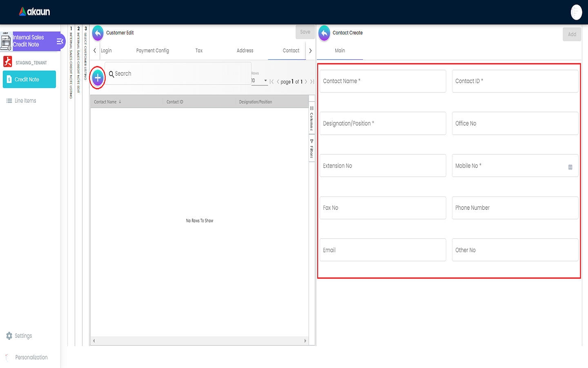The width and height of the screenshot is (588, 368).
Task: Focus the Contact Name input field
Action: 383,81
